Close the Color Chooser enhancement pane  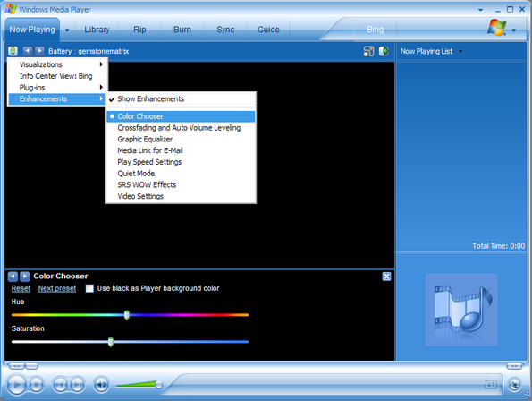click(386, 277)
